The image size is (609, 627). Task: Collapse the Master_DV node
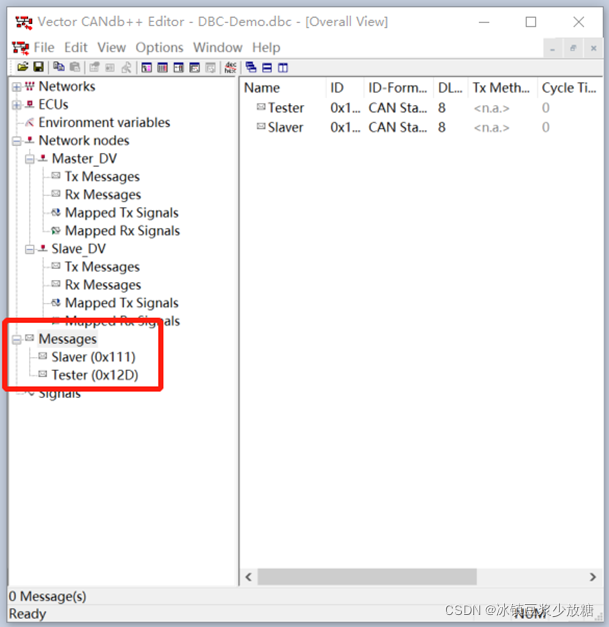(x=30, y=159)
